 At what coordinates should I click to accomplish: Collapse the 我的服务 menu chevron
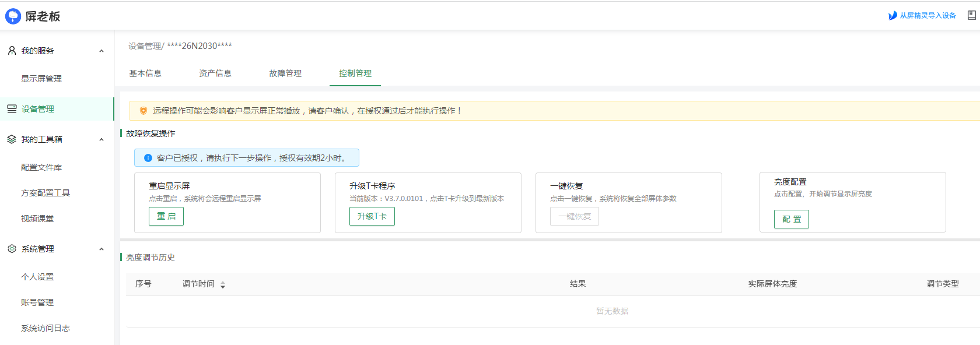click(x=101, y=51)
